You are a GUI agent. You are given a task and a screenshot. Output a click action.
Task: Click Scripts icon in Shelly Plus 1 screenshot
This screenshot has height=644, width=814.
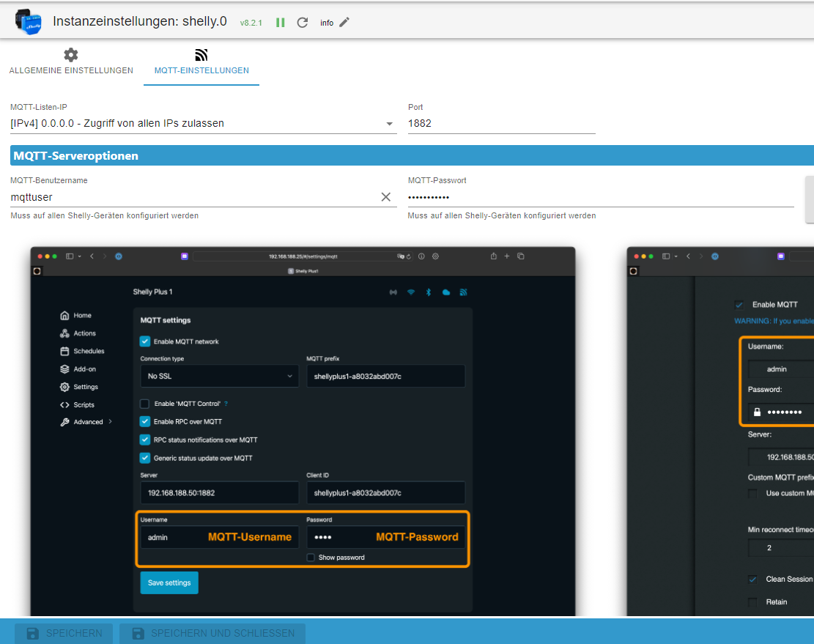(x=65, y=404)
